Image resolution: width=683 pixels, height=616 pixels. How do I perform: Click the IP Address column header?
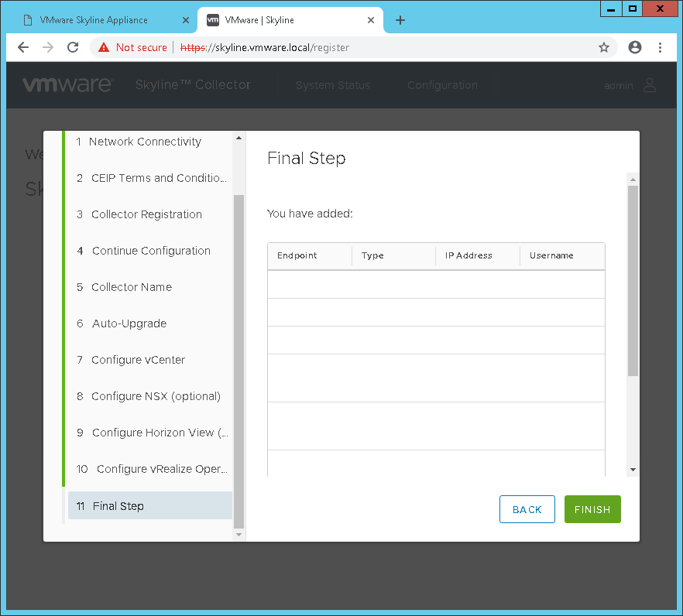tap(478, 255)
